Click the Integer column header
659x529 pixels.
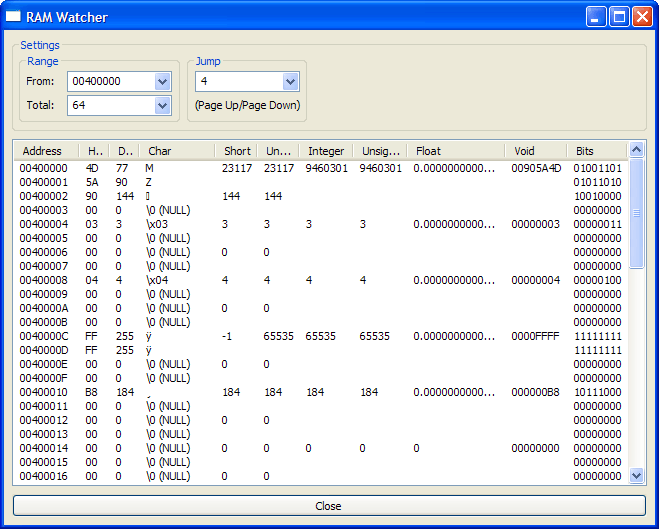pyautogui.click(x=326, y=151)
